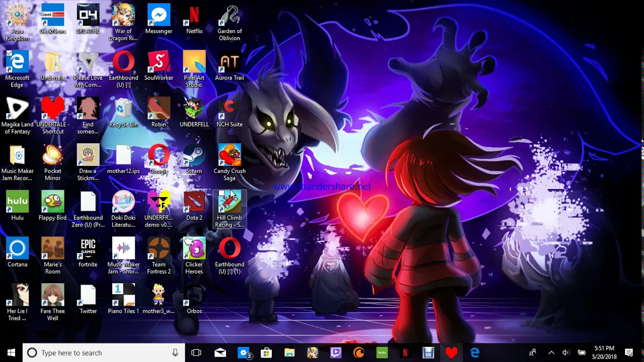Image resolution: width=644 pixels, height=362 pixels.
Task: Select Garden of Oblivion desktop icon
Action: pos(229,22)
